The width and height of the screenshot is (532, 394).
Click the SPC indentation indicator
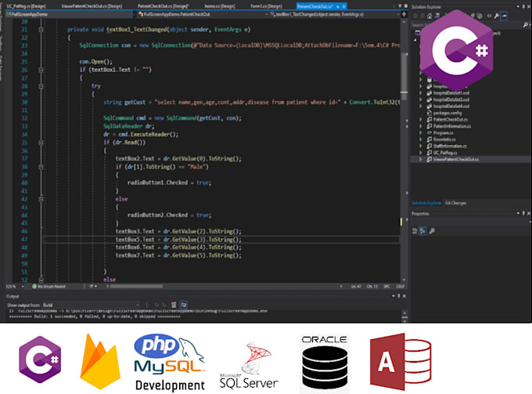[x=386, y=287]
